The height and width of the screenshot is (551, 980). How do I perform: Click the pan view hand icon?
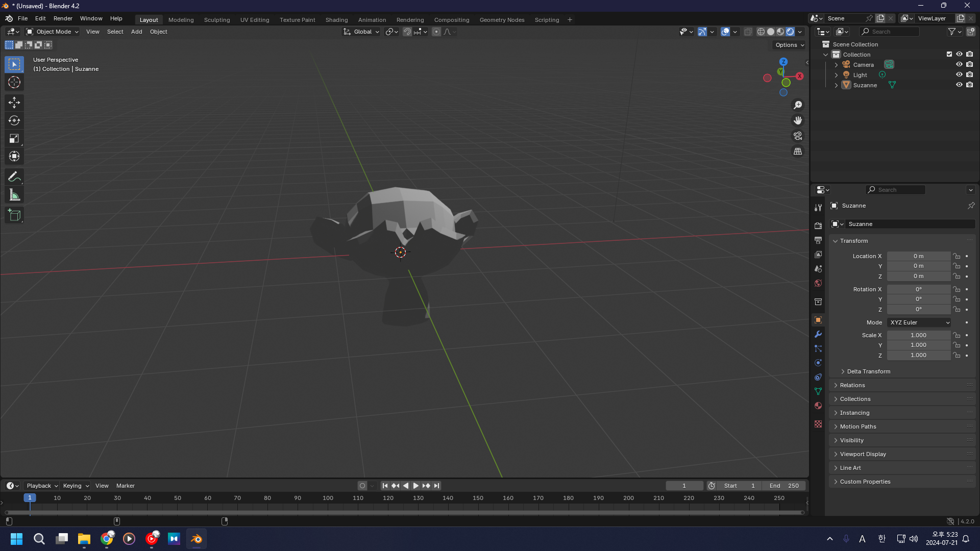click(x=798, y=120)
